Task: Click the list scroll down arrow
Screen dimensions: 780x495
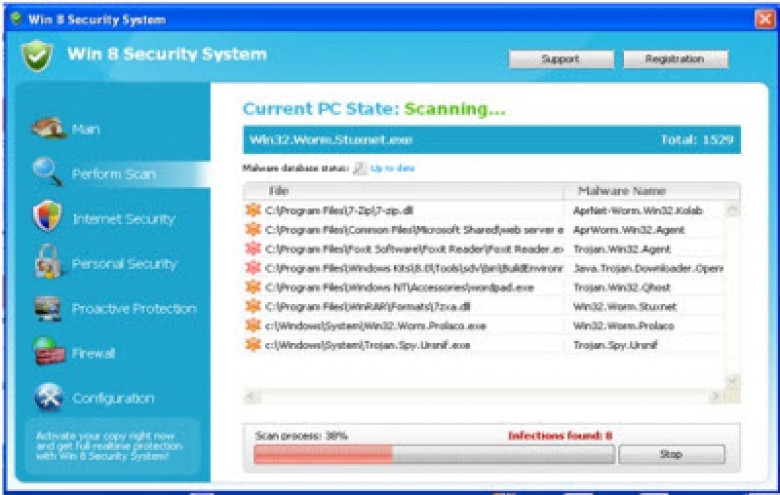Action: click(732, 381)
